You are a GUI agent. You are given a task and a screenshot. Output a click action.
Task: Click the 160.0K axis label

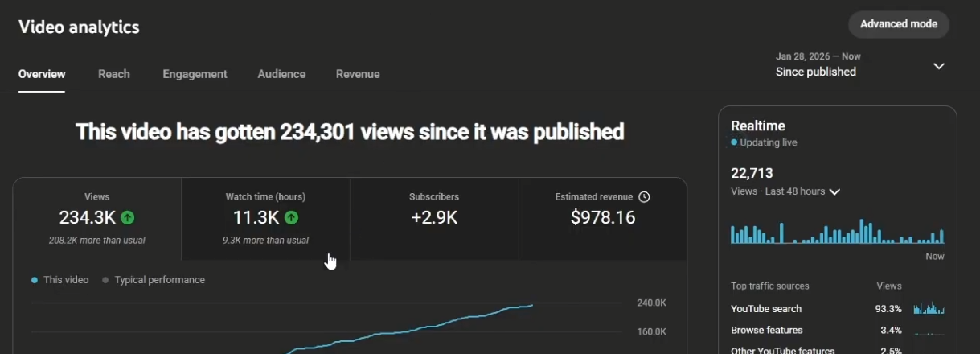[650, 331]
